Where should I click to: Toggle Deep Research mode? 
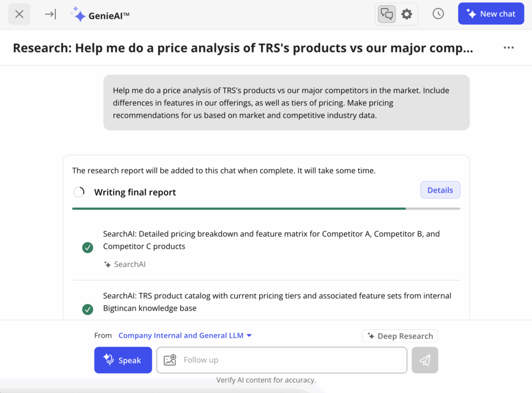tap(400, 335)
